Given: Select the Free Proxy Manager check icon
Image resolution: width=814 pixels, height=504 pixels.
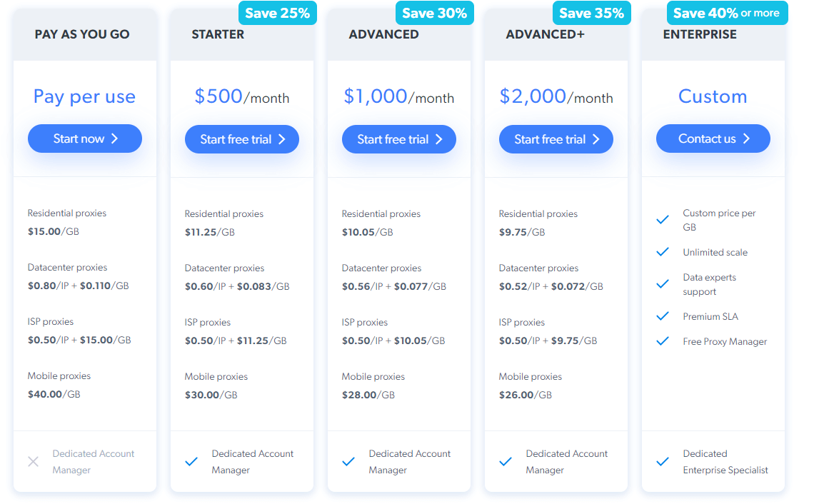Looking at the screenshot, I should [663, 341].
